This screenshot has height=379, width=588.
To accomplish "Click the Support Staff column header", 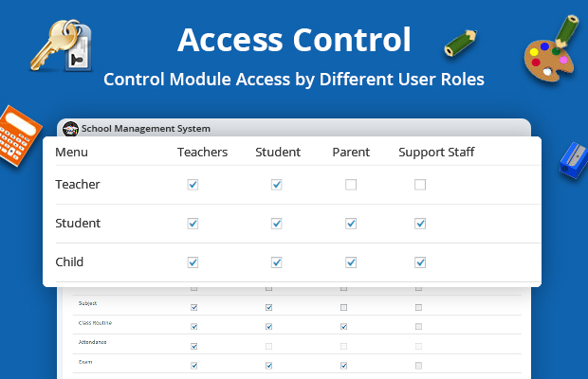I will point(436,152).
